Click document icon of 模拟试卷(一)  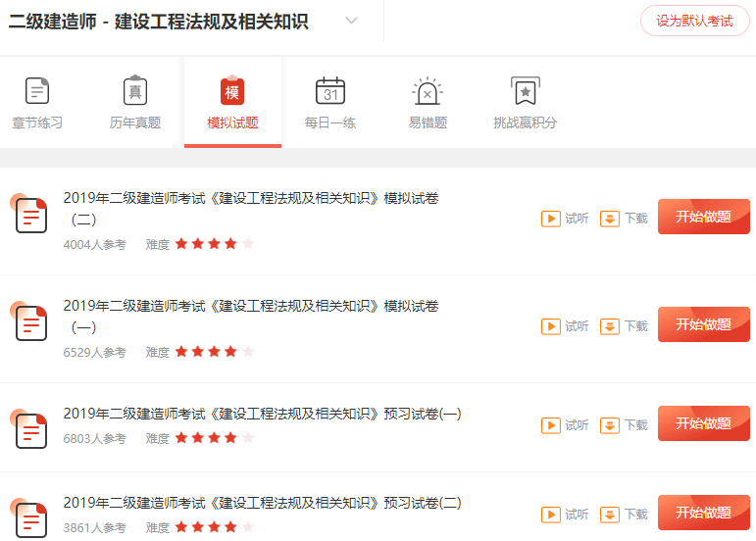(x=29, y=321)
